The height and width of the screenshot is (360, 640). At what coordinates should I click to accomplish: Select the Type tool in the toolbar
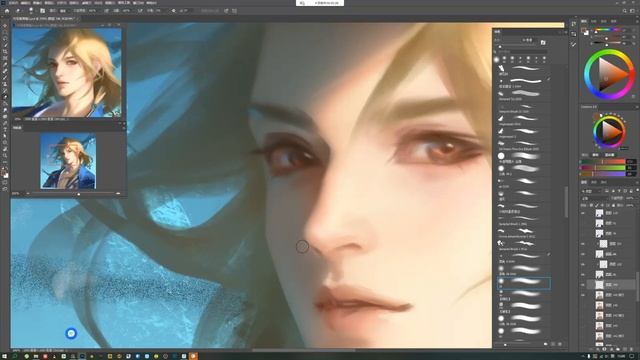pos(5,129)
